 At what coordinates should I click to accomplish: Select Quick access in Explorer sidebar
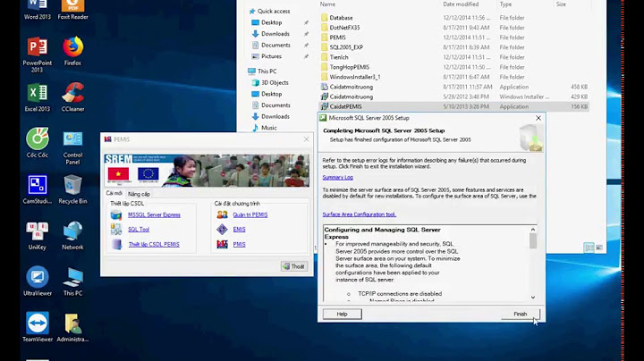[x=269, y=11]
